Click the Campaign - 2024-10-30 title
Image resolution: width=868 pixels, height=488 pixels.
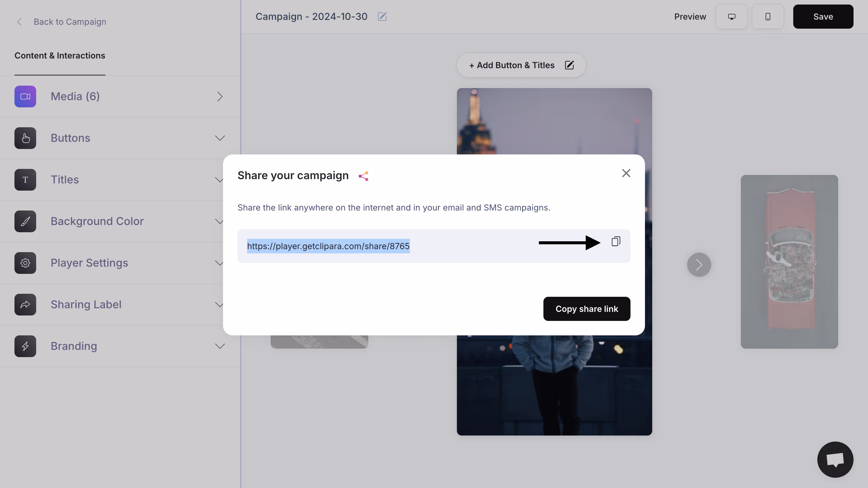[311, 17]
